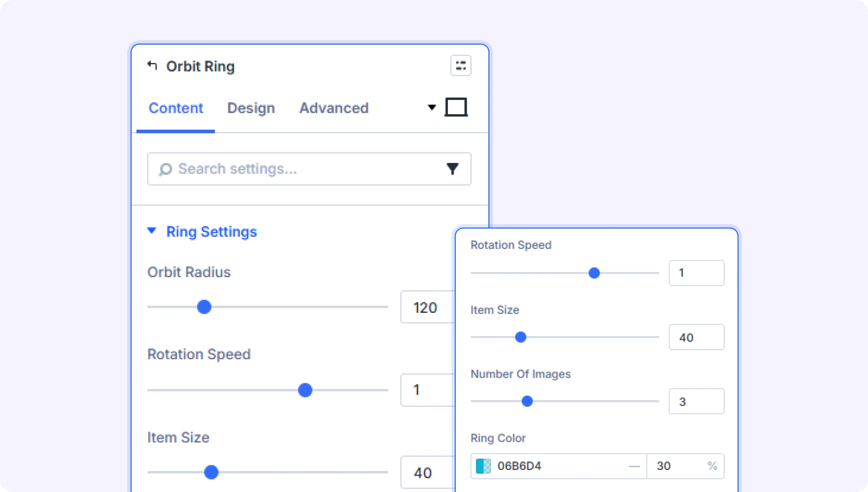Select the Number Of Images value field 3
The image size is (868, 492).
pyautogui.click(x=697, y=401)
